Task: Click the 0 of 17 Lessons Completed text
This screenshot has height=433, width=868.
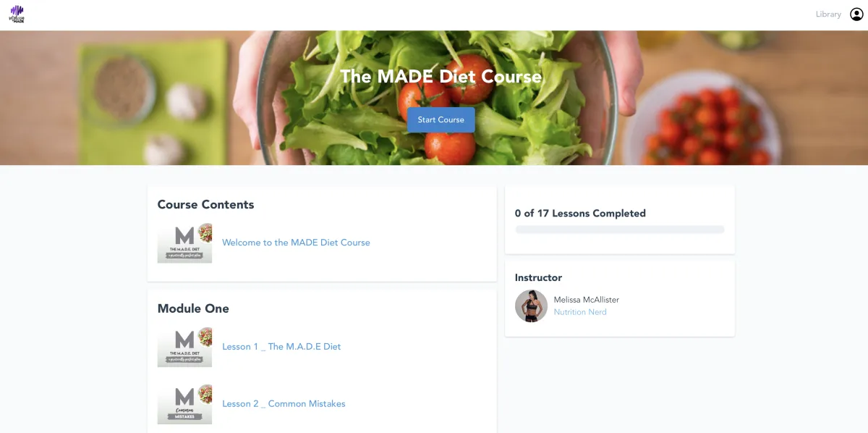Action: (x=580, y=214)
